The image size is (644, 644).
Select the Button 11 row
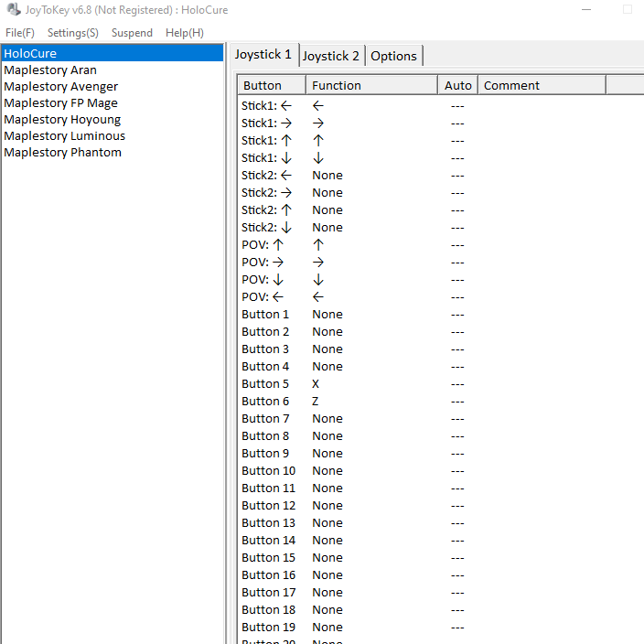pyautogui.click(x=439, y=488)
